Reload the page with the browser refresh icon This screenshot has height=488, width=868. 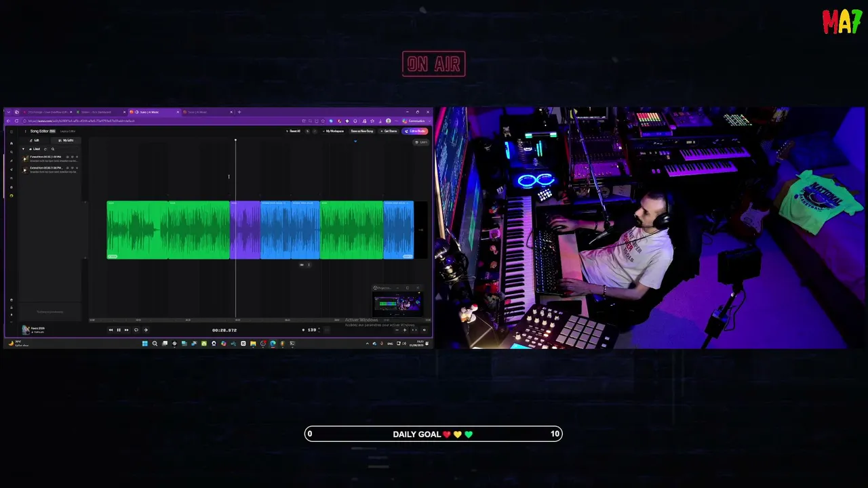click(16, 121)
